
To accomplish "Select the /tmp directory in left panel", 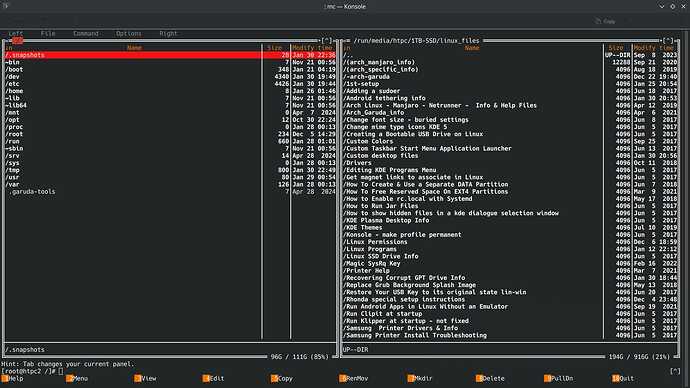I will point(170,170).
